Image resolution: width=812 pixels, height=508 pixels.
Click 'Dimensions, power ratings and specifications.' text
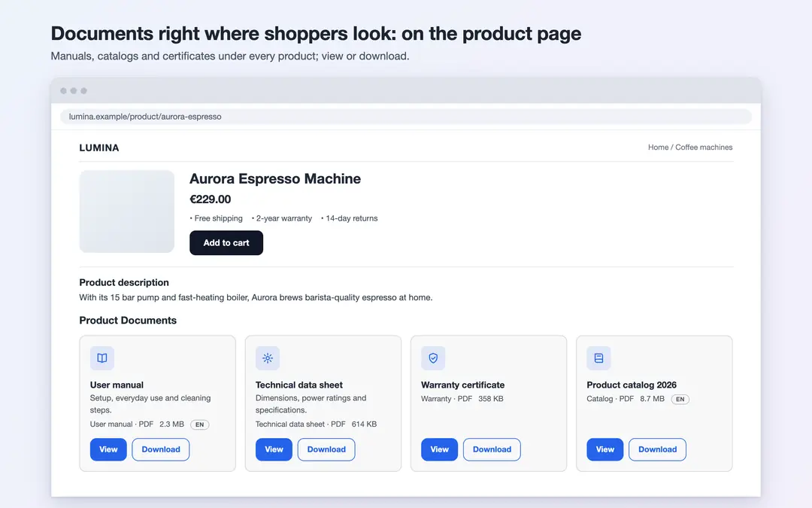click(311, 404)
